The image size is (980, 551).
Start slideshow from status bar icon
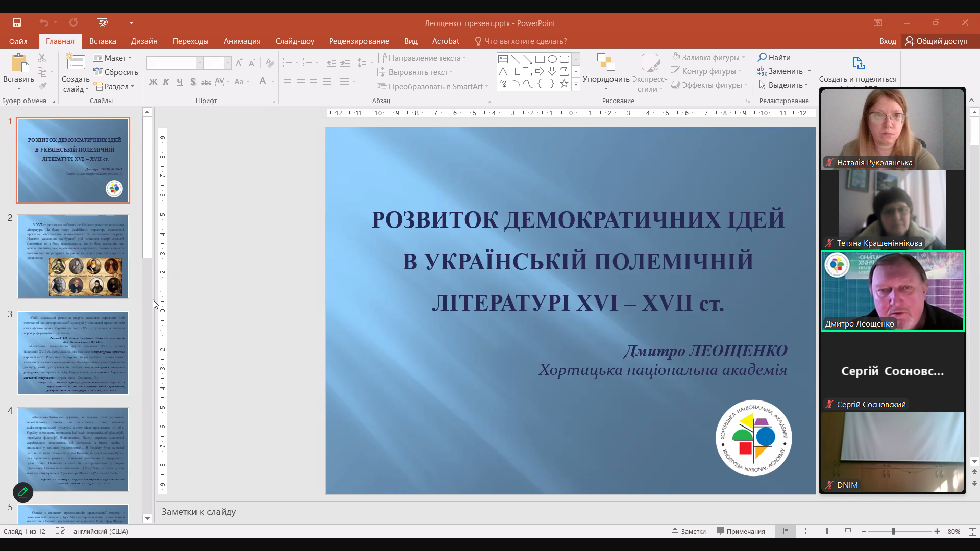(848, 531)
